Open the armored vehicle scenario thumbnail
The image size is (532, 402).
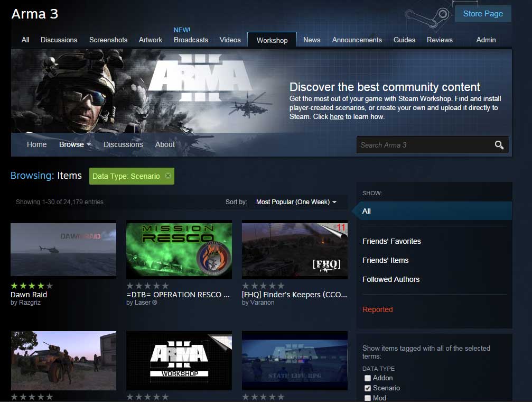click(x=63, y=361)
